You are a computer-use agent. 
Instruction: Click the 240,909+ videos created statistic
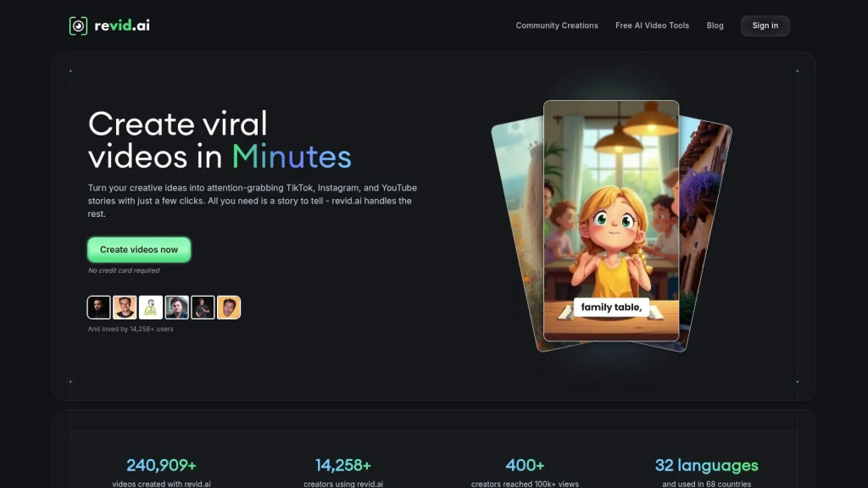[x=161, y=465]
